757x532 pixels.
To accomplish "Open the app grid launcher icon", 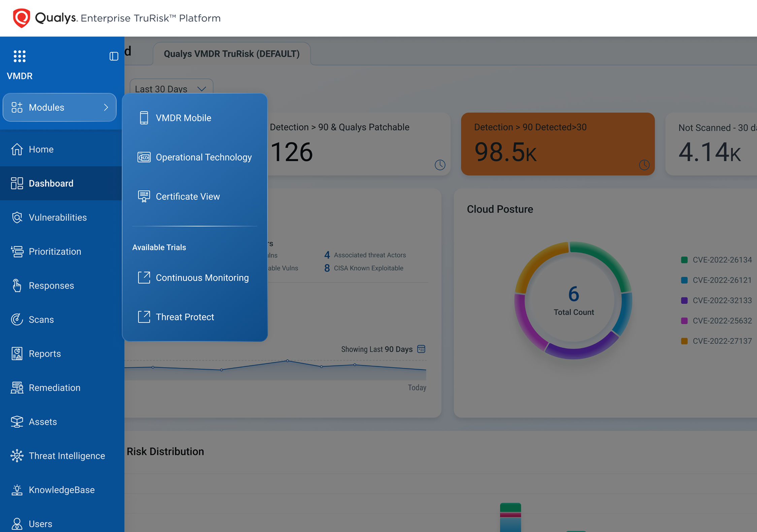I will (20, 56).
